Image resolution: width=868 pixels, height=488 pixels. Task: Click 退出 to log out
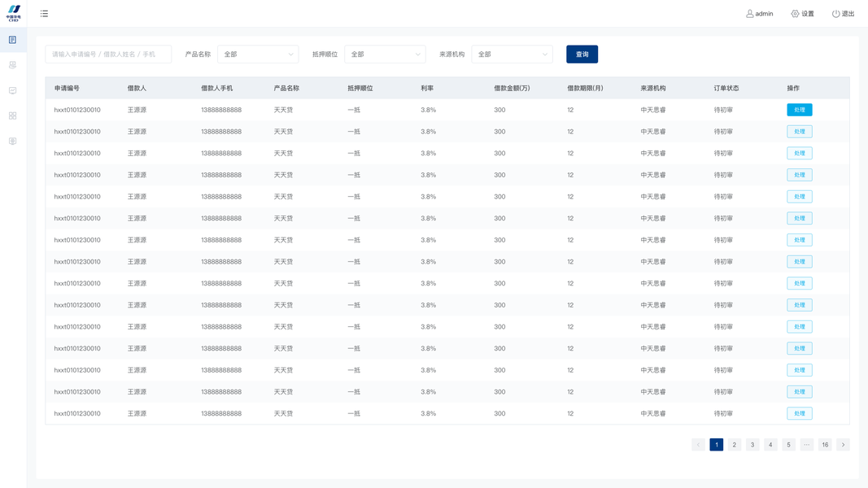843,13
